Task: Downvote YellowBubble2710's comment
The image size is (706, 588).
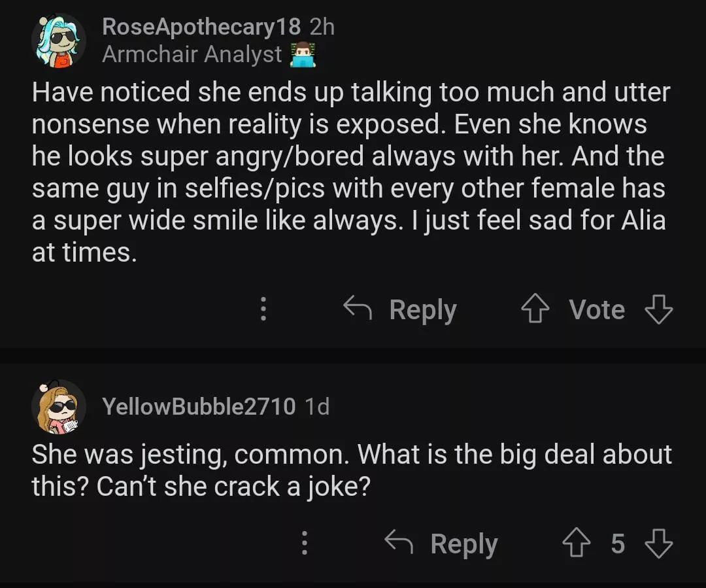Action: pos(658,544)
